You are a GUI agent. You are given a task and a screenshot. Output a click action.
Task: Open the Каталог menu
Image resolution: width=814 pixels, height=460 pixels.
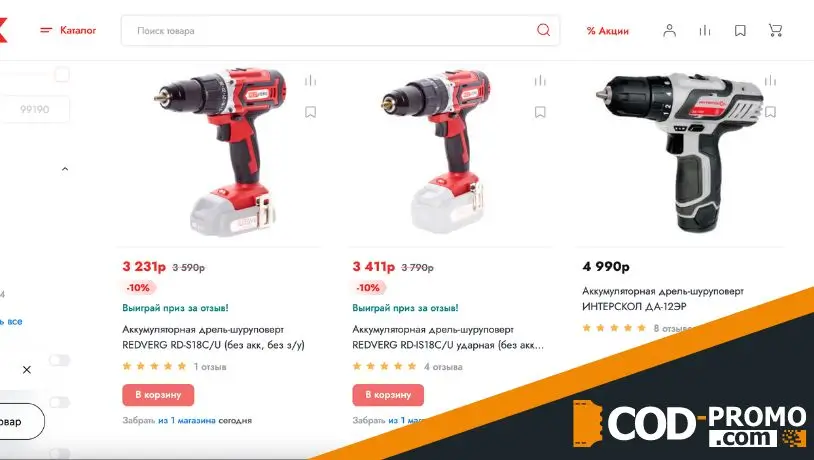pos(68,30)
